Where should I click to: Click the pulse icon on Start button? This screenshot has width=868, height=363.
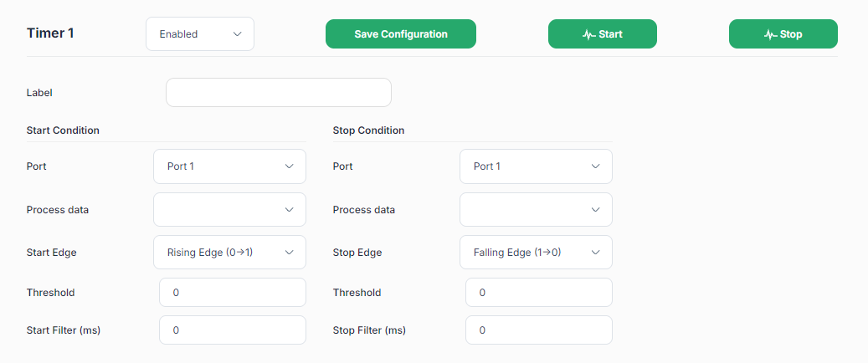(x=589, y=34)
